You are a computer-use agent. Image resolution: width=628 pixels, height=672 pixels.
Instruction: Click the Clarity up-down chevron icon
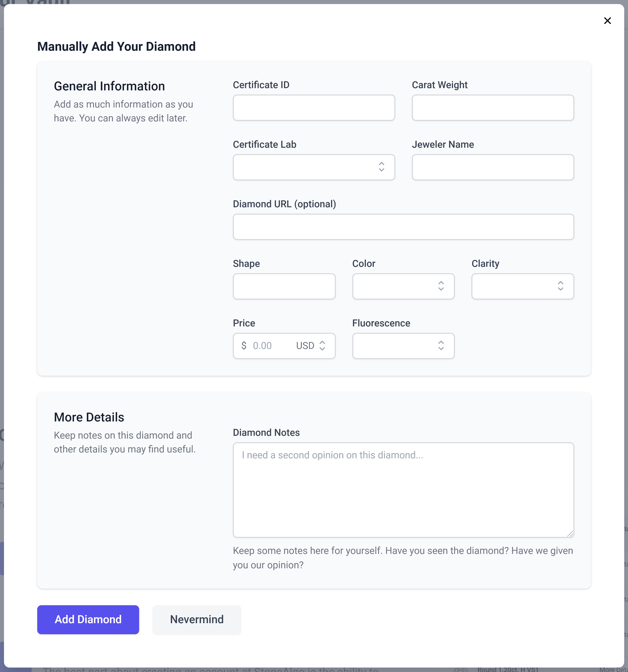[x=561, y=286]
